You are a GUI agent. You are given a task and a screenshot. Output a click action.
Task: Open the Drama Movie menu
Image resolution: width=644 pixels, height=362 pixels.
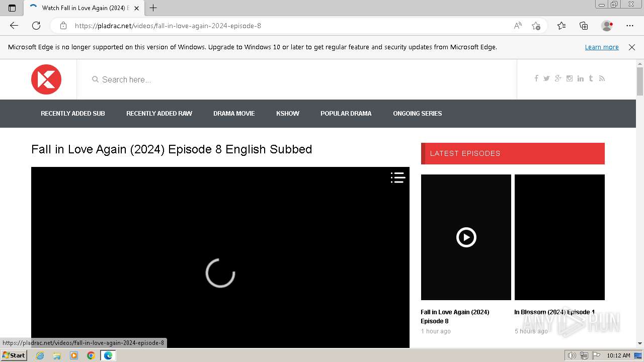tap(234, 114)
